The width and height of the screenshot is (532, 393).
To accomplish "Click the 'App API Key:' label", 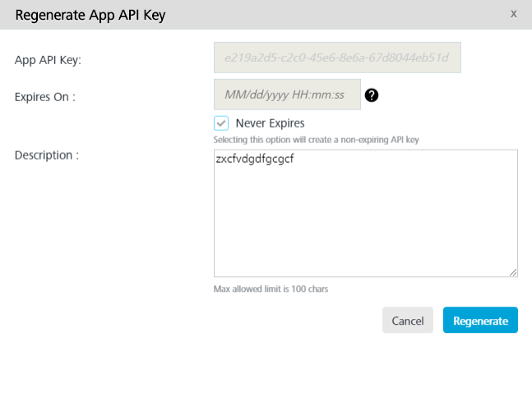I will pos(48,60).
